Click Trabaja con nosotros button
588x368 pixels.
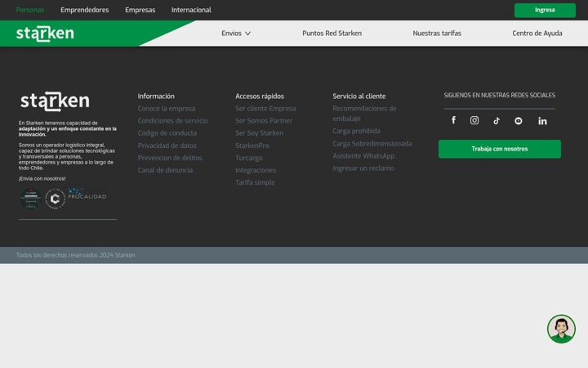[500, 149]
